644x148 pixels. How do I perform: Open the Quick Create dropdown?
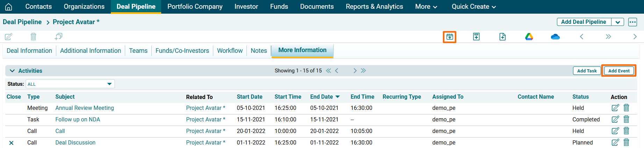pyautogui.click(x=473, y=7)
